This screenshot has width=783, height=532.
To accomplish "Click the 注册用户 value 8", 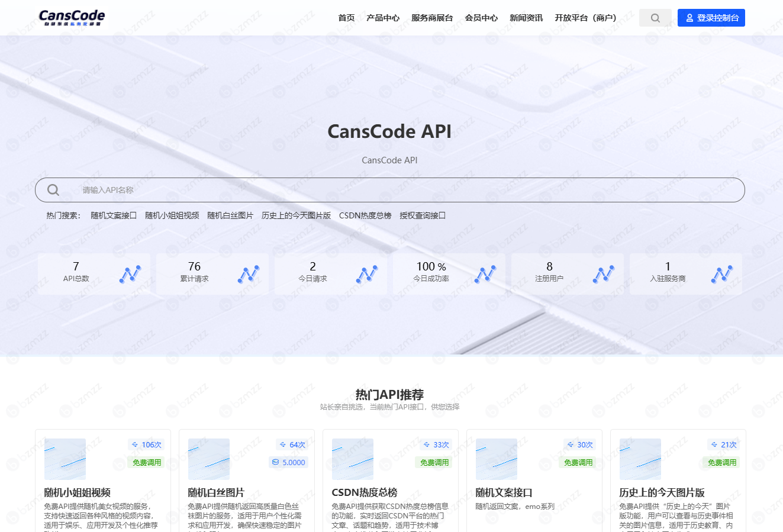I will pos(549,267).
